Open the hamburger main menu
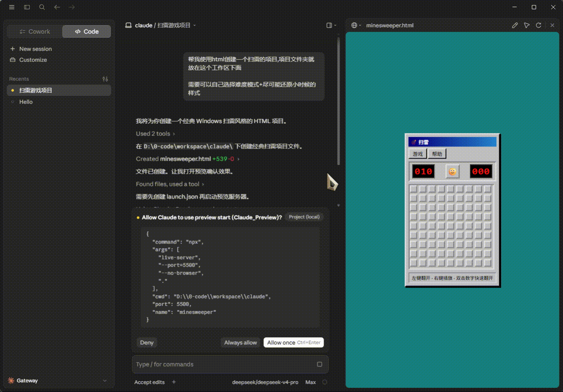The height and width of the screenshot is (392, 563). (12, 7)
